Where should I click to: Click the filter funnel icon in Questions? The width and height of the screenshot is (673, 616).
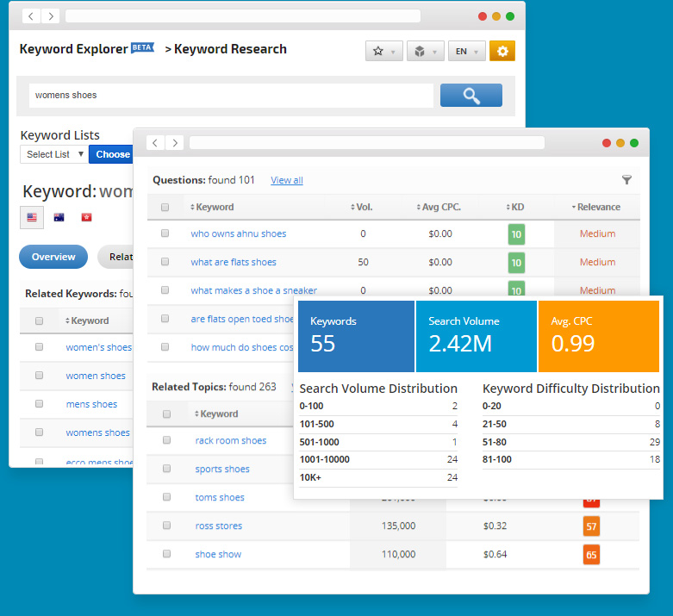point(626,180)
